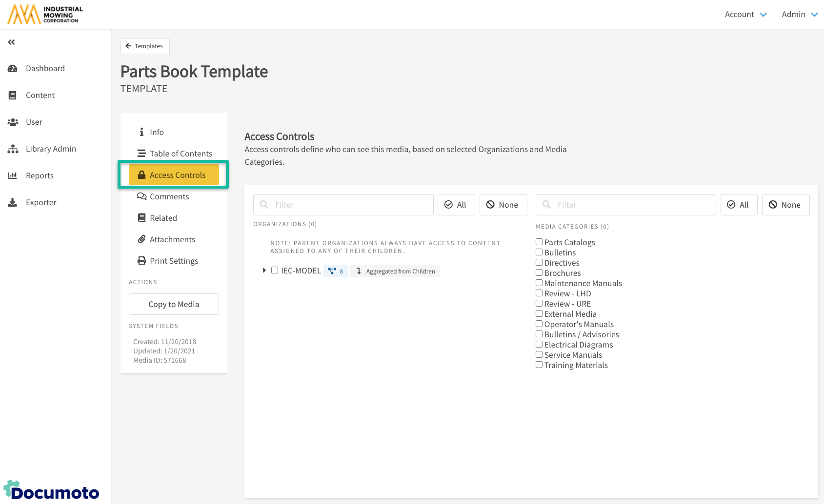The height and width of the screenshot is (504, 824).
Task: Click the Dashboard gauge icon
Action: click(x=13, y=69)
